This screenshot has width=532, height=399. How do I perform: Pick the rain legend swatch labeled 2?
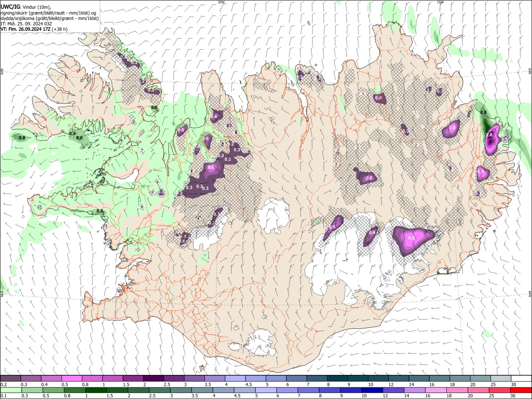[x=138, y=390]
